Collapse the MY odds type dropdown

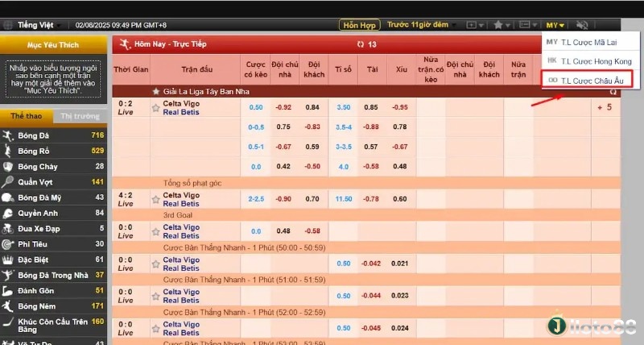pos(555,25)
